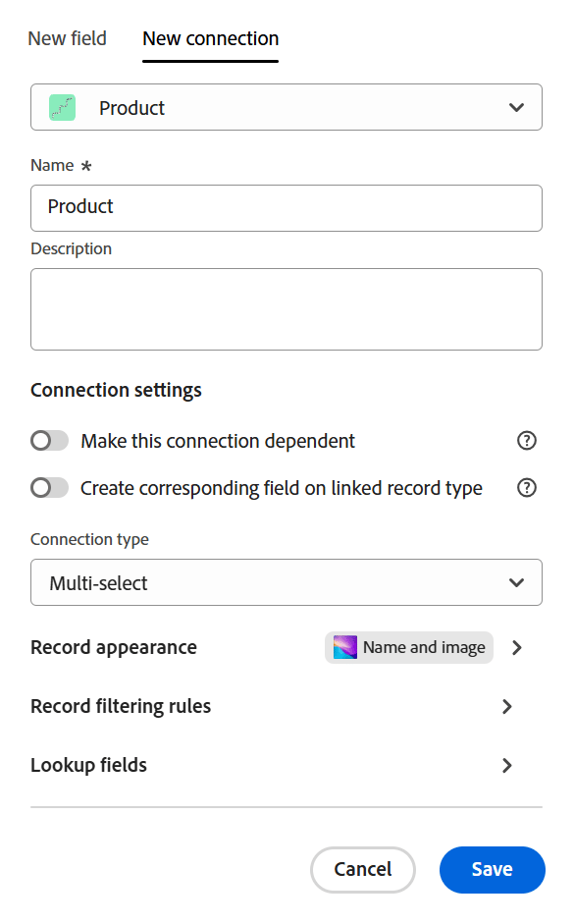
Task: Open the Multi-select connection type dropdown
Action: [x=287, y=582]
